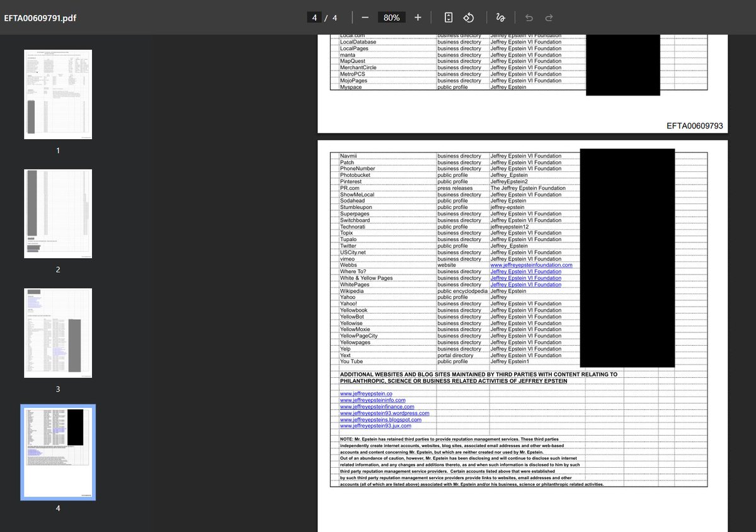Select the "JeffreyEpstein2" cell
This screenshot has width=756, height=532.
(x=508, y=181)
